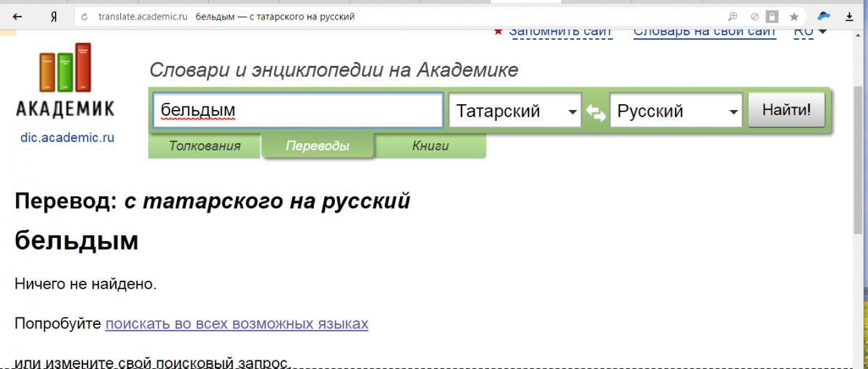Open the dic.academic.ru link
The image size is (868, 369).
(x=67, y=137)
